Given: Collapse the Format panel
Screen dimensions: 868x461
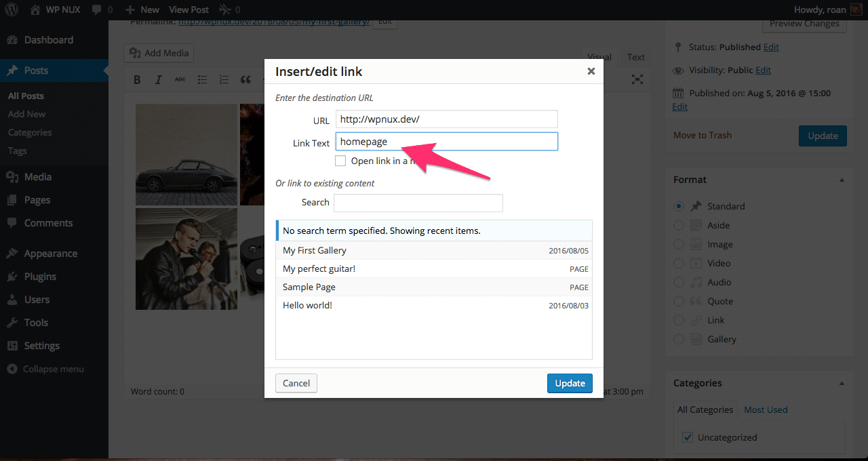Looking at the screenshot, I should (842, 180).
